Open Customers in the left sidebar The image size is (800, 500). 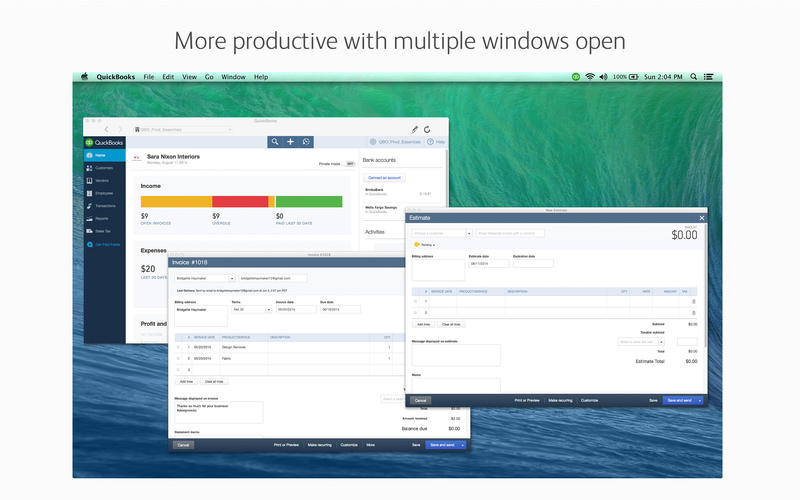pos(102,169)
